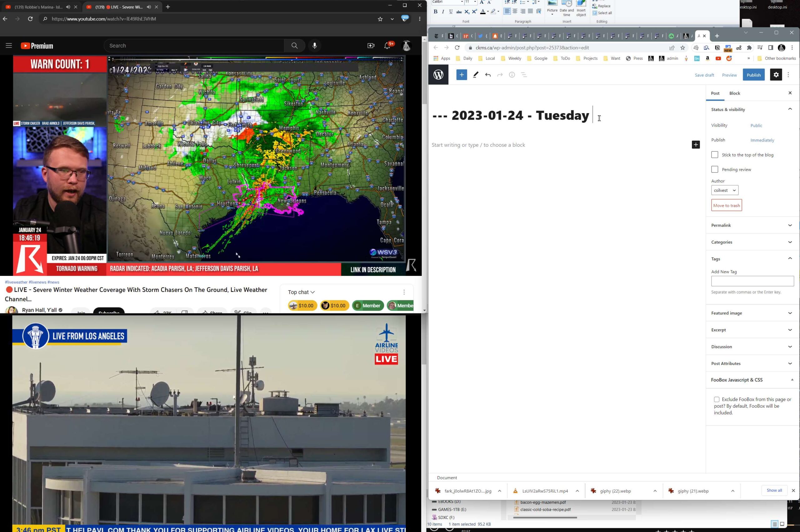This screenshot has width=800, height=532.
Task: Click the WordPress logo icon
Action: (x=438, y=75)
